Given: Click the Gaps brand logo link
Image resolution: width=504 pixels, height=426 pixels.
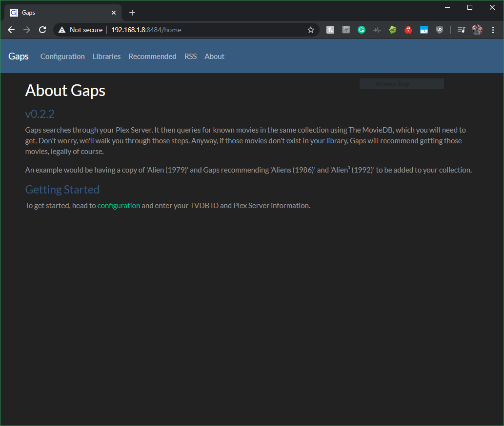Looking at the screenshot, I should [19, 56].
